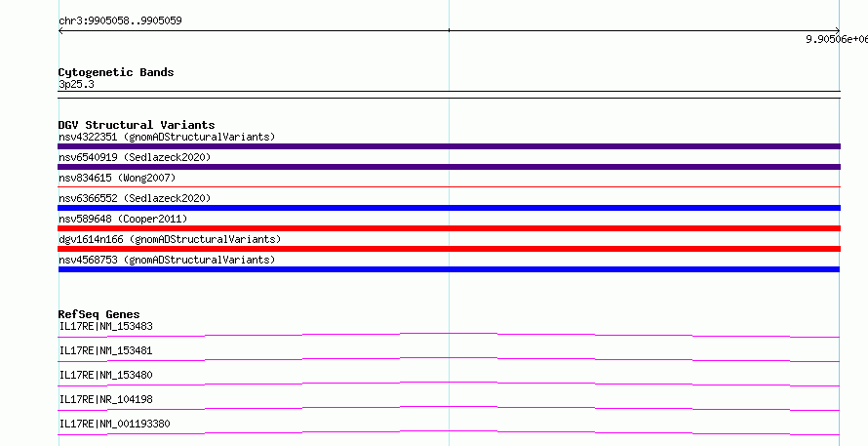Screen dimensions: 868x446
Task: Click the Cytogenetic Bands track heading
Action: click(116, 72)
